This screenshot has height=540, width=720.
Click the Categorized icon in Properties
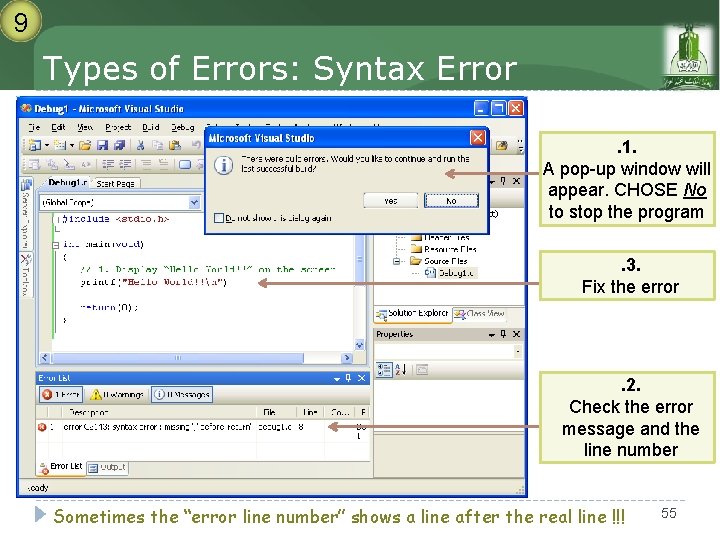[x=384, y=370]
